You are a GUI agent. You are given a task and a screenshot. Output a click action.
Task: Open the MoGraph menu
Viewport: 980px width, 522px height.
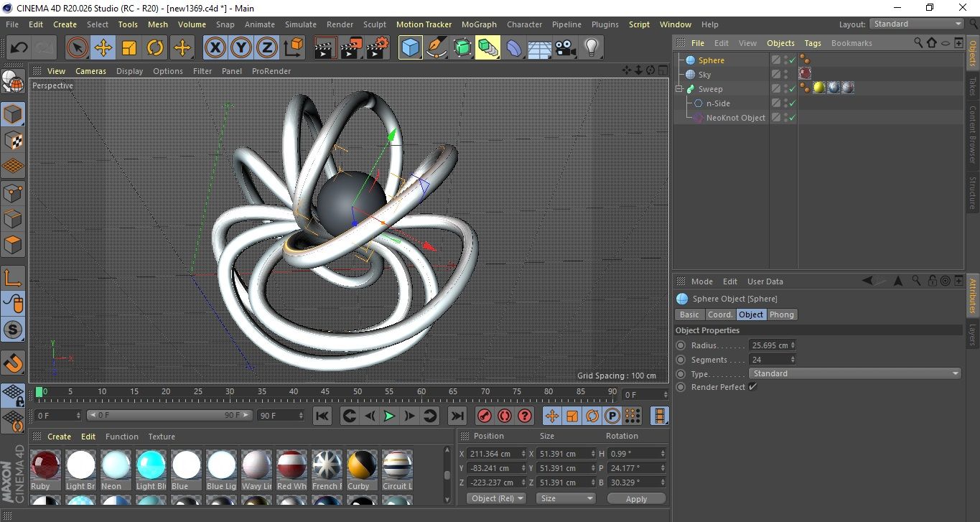pos(479,24)
